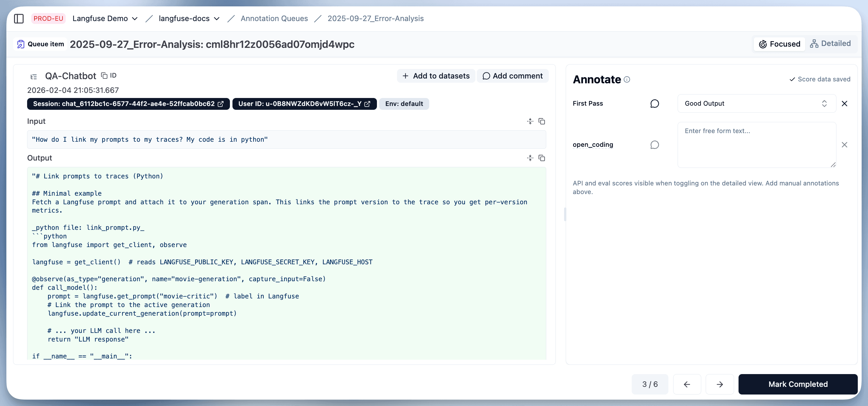The image size is (868, 406).
Task: Open the session chat_6112bc1c link
Action: pos(129,104)
